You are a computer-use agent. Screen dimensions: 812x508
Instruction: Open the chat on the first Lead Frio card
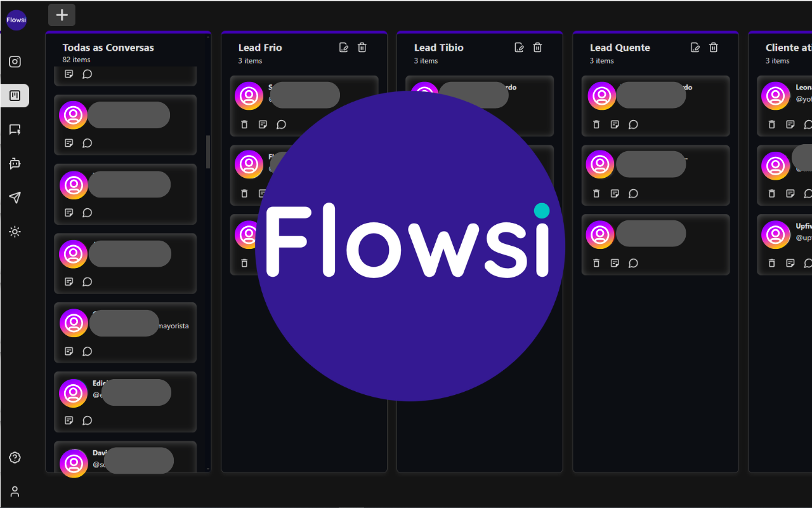click(281, 124)
